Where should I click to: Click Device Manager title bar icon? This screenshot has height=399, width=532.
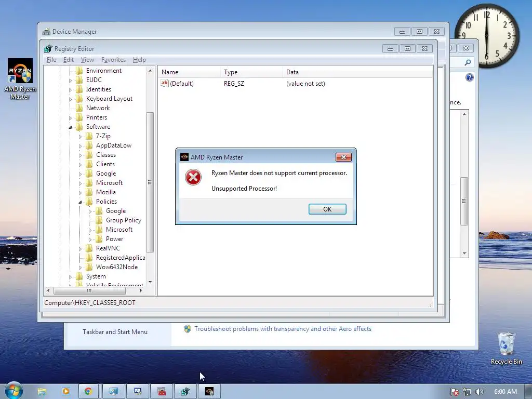(x=46, y=32)
